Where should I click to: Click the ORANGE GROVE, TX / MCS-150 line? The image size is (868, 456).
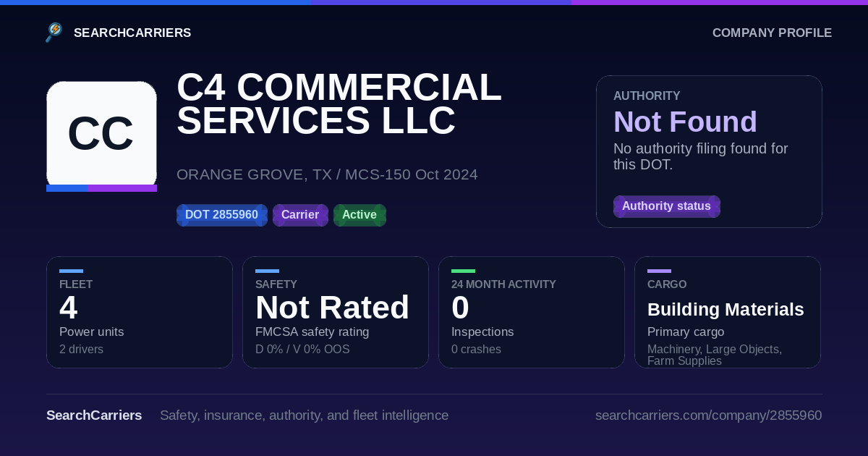[327, 174]
